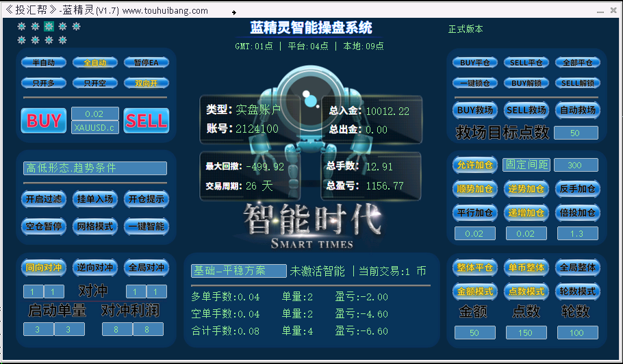This screenshot has width=623, height=364.
Task: Click 全局整体 button
Action: point(577,268)
